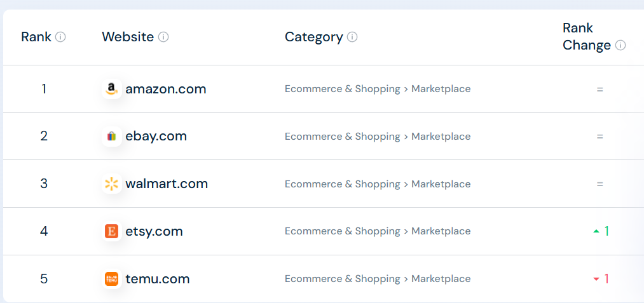
Task: Show info tooltip next to Rank header
Action: pyautogui.click(x=60, y=37)
